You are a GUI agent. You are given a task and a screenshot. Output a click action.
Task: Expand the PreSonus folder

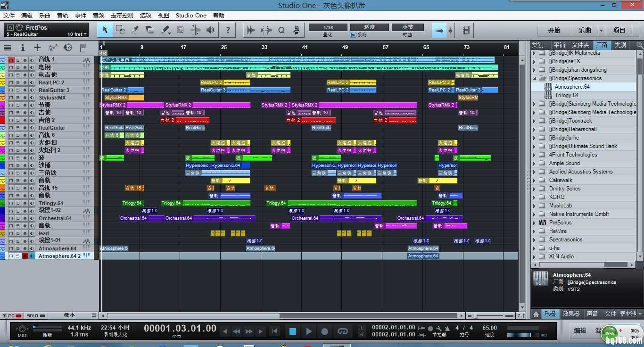pos(535,223)
